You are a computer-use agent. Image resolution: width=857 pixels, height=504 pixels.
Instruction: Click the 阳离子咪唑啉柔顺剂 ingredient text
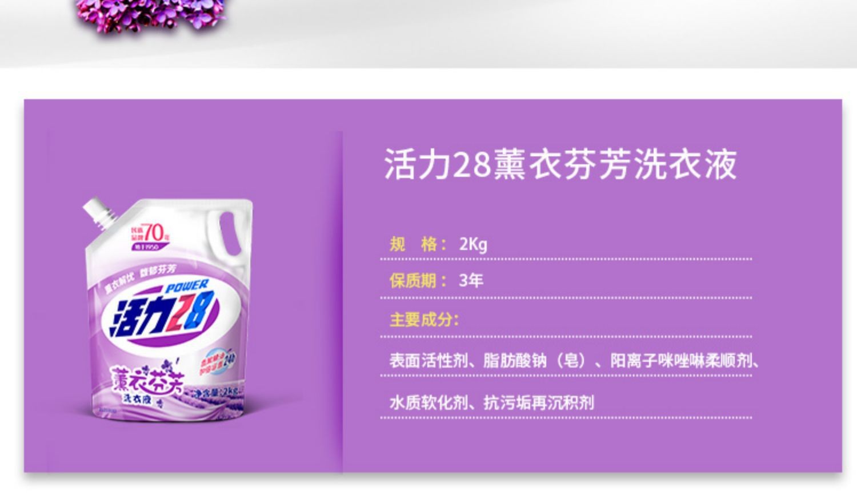point(681,361)
